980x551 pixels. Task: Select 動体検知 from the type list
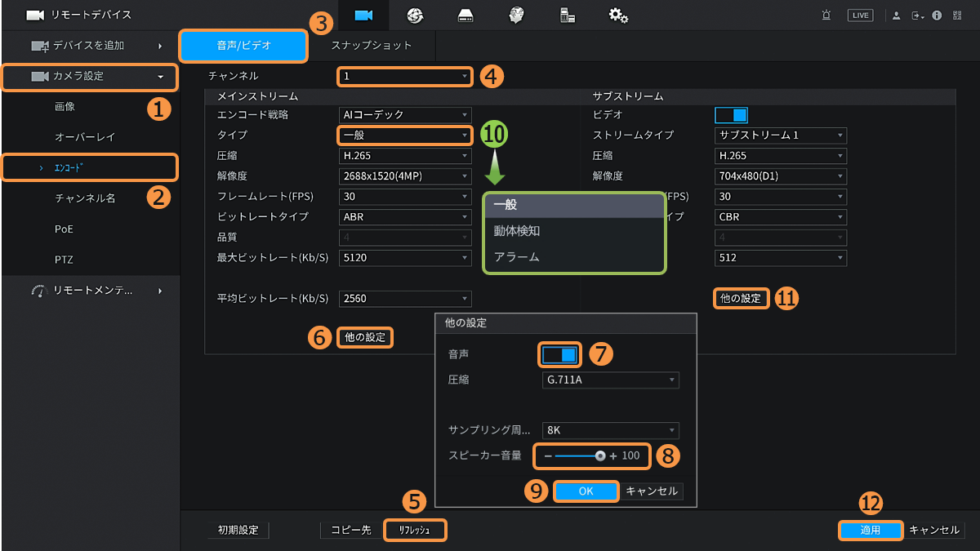tap(517, 231)
